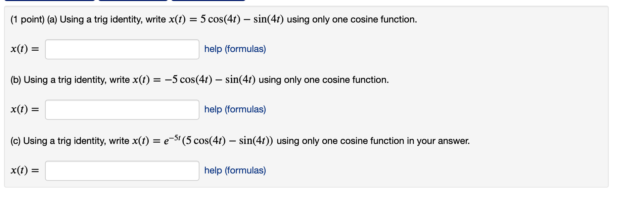Open help formulas next to the middle answer box
The height and width of the screenshot is (204, 644).
(234, 109)
